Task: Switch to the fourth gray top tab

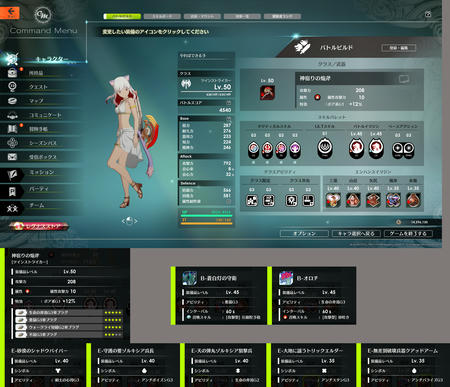Action: [x=242, y=16]
